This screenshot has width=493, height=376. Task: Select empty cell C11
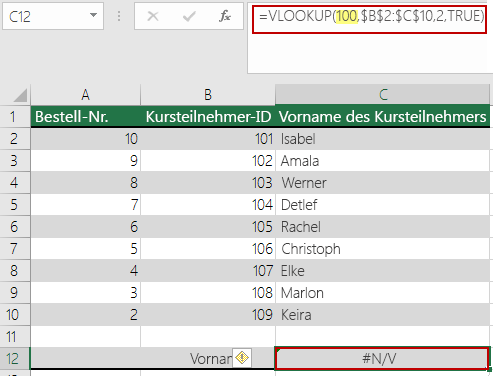click(x=383, y=337)
